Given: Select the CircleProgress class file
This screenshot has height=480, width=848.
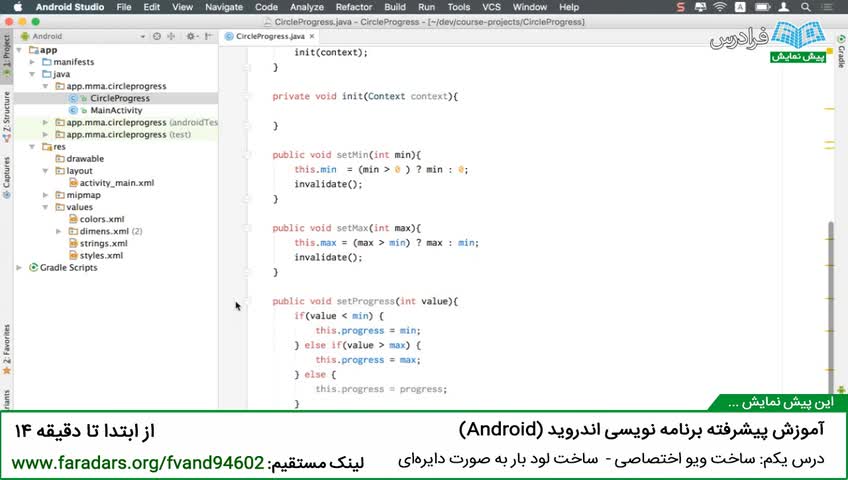Looking at the screenshot, I should click(120, 98).
